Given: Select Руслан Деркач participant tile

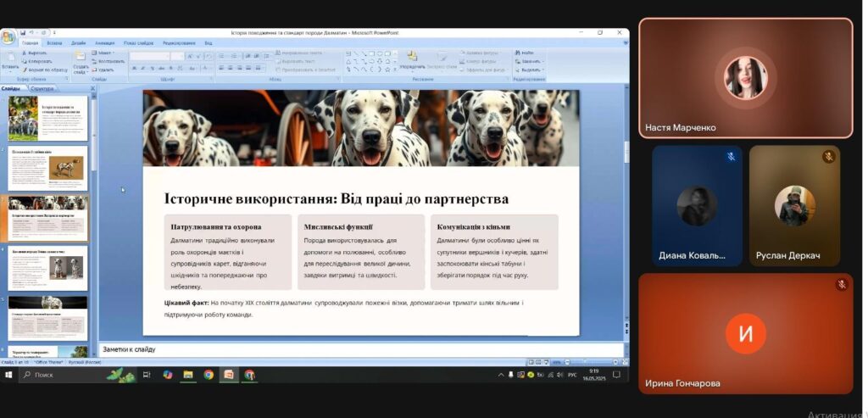Looking at the screenshot, I should point(794,206).
